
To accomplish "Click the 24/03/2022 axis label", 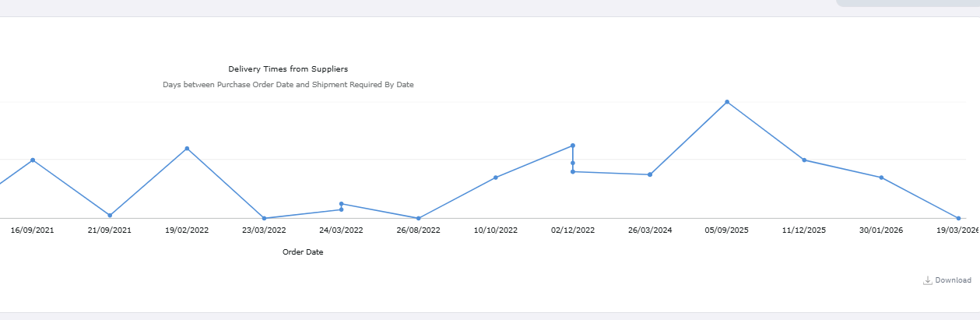I will pos(341,230).
